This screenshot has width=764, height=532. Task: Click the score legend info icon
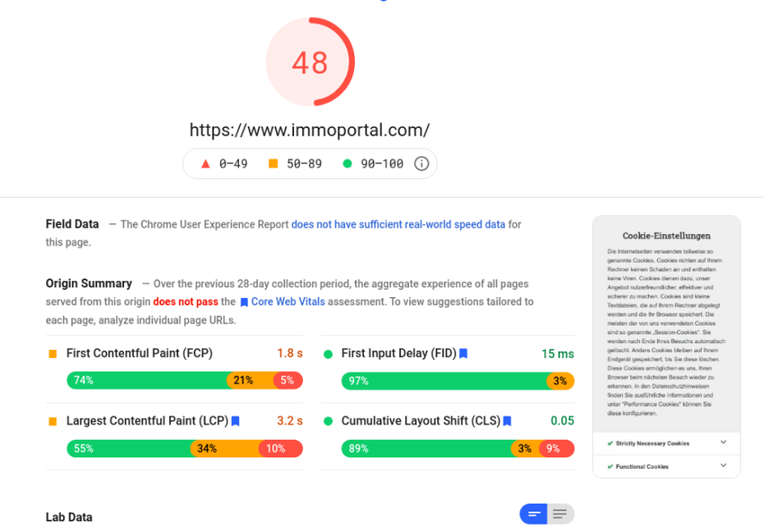[x=421, y=163]
